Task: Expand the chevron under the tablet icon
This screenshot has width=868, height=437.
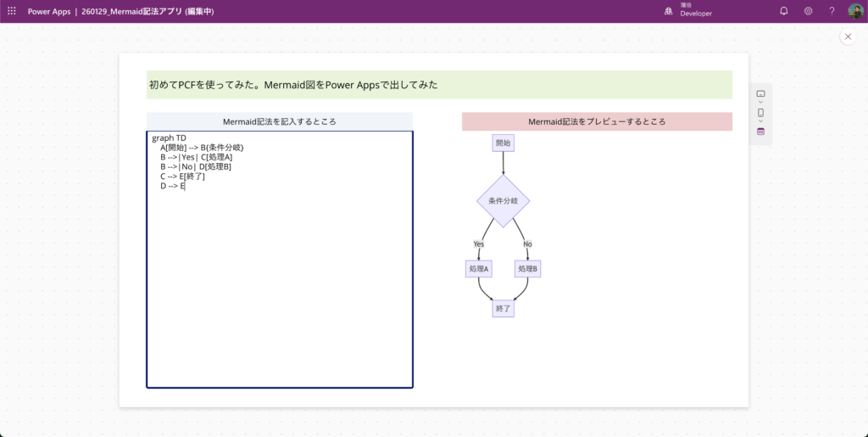Action: tap(760, 103)
